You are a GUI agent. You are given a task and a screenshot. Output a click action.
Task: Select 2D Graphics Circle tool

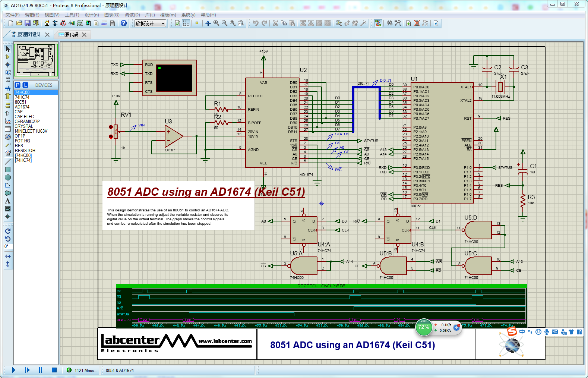point(8,177)
